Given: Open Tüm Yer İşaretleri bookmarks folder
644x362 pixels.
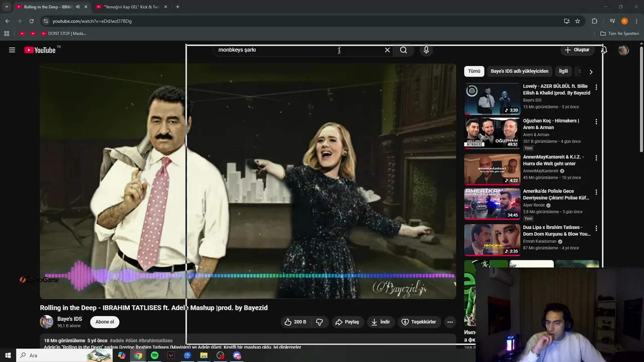Looking at the screenshot, I should coord(620,34).
